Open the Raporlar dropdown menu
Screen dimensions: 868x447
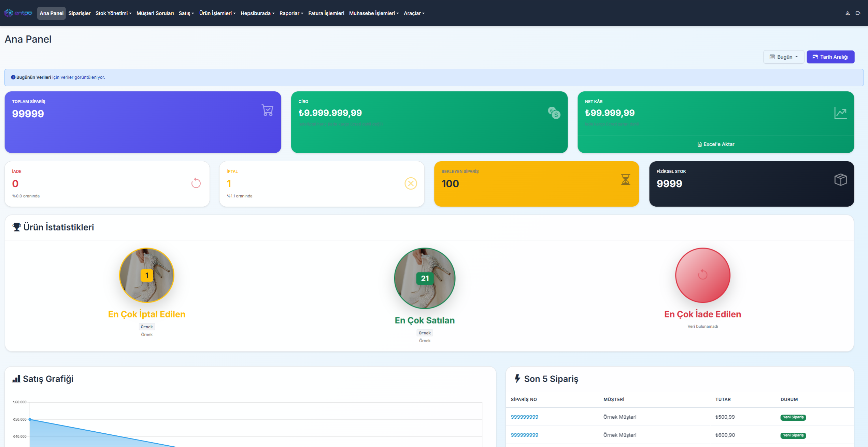(291, 13)
